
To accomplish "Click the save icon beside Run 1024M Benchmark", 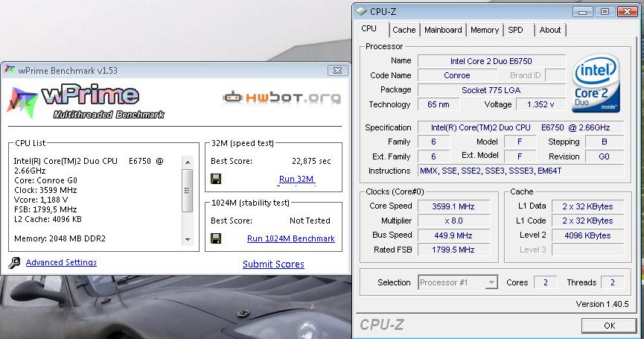I will (216, 238).
